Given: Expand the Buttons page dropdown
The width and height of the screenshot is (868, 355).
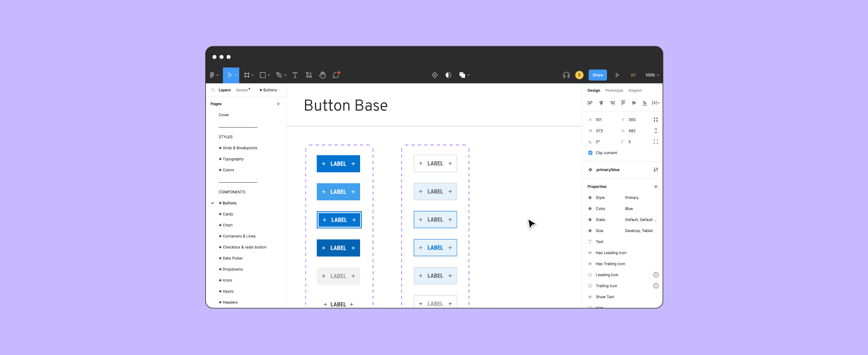Looking at the screenshot, I should click(x=270, y=90).
